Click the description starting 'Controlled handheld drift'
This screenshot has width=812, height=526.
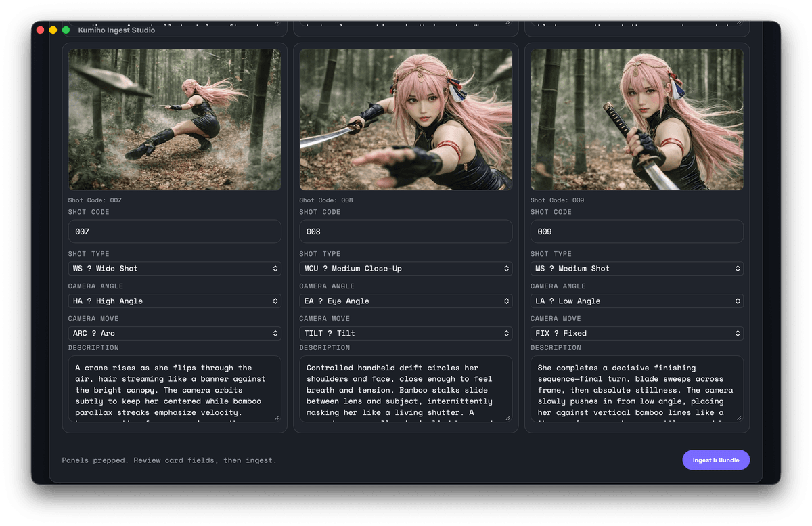click(x=405, y=389)
